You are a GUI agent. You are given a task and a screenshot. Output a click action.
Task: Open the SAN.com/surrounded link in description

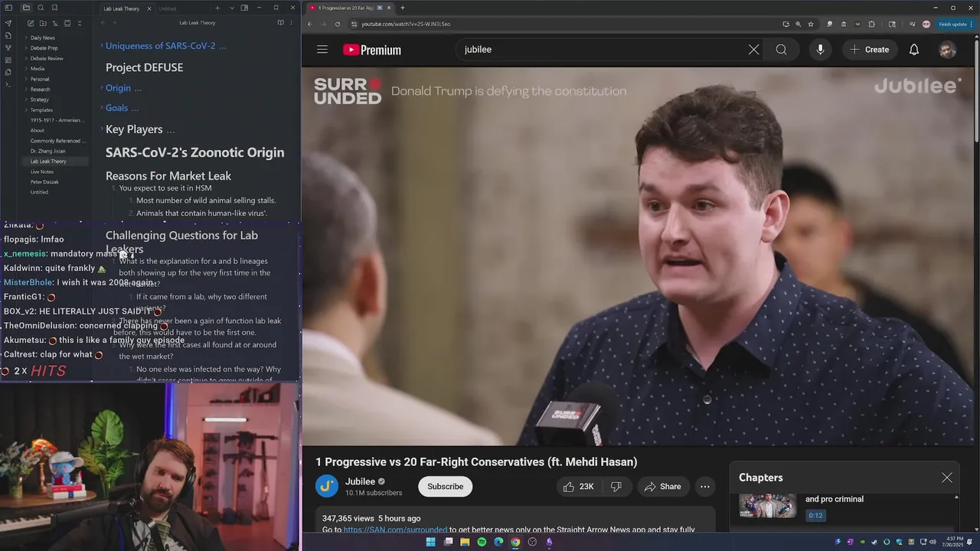tap(395, 530)
